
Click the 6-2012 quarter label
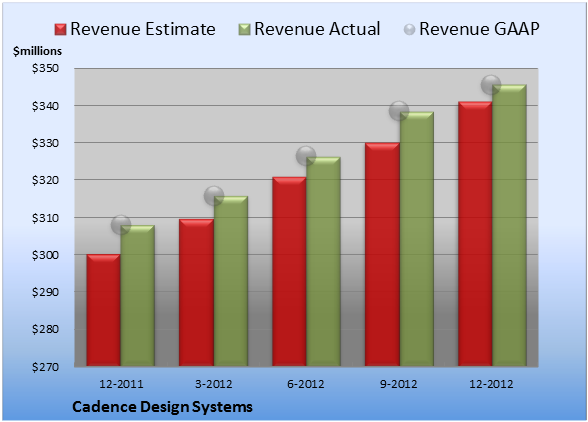tap(306, 384)
